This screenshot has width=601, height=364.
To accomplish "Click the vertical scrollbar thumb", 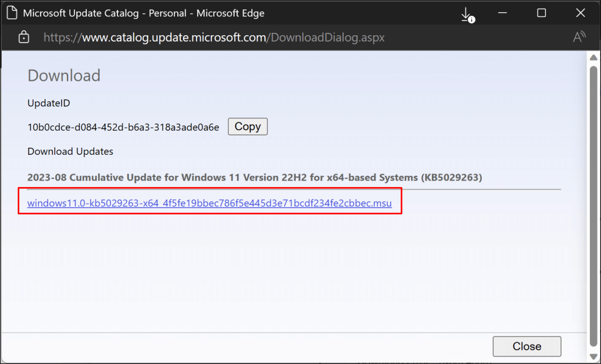I will [x=593, y=199].
